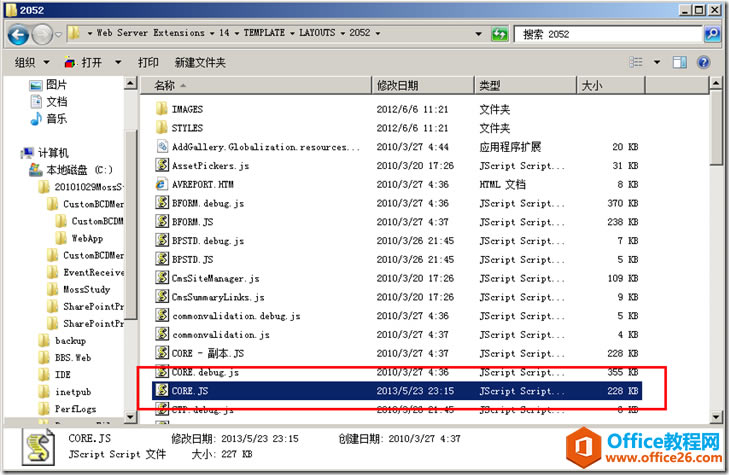Open Help with the question mark icon
The width and height of the screenshot is (729, 475).
pos(703,62)
